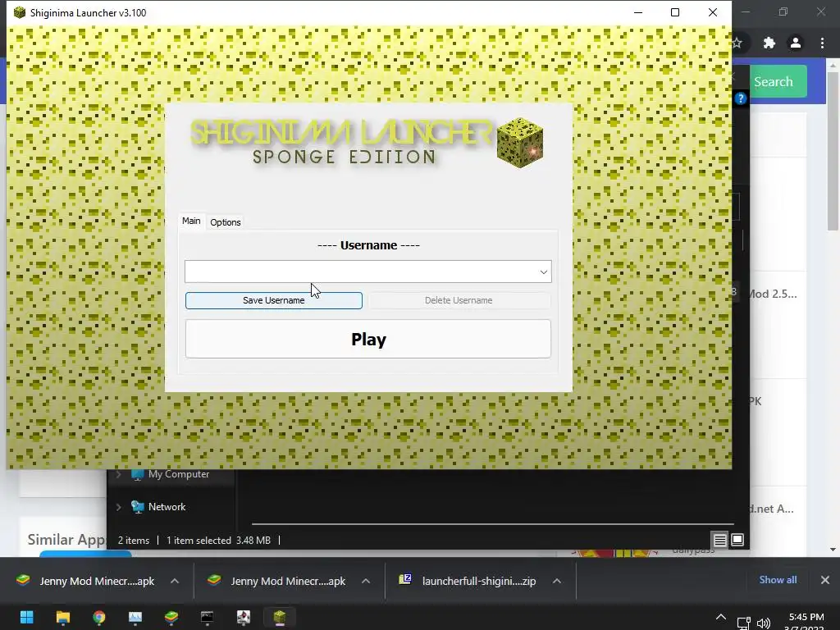The width and height of the screenshot is (840, 630).
Task: Click '2 items' in Explorer status bar
Action: 134,541
